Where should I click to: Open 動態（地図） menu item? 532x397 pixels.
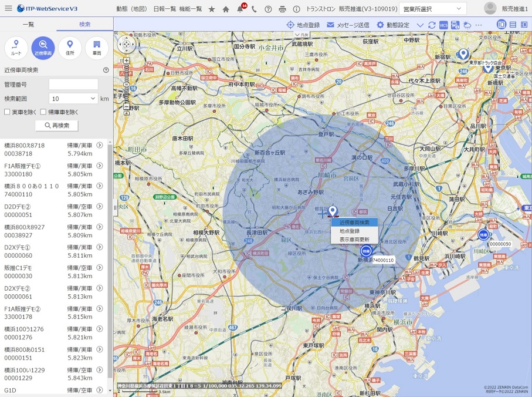pos(132,9)
